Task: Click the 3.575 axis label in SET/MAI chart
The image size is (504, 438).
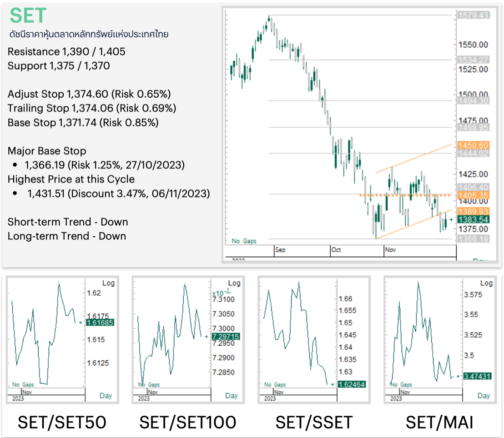Action: pyautogui.click(x=473, y=295)
